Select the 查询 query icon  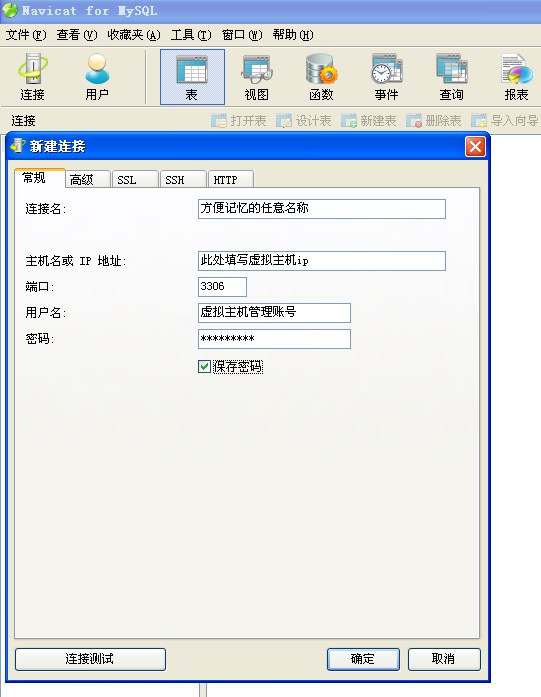[451, 77]
